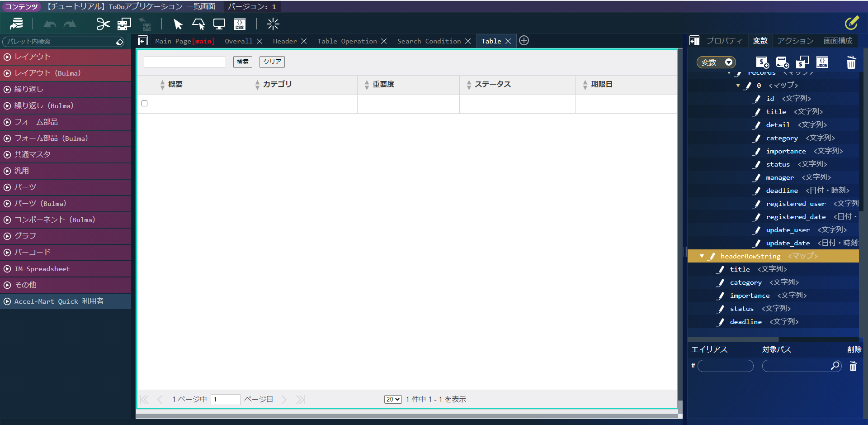Close the Table tab

508,41
